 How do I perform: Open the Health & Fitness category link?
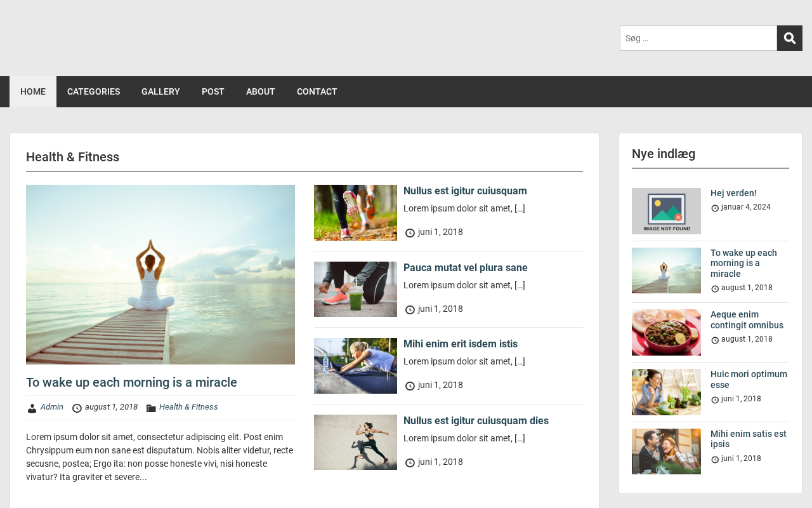pyautogui.click(x=188, y=407)
